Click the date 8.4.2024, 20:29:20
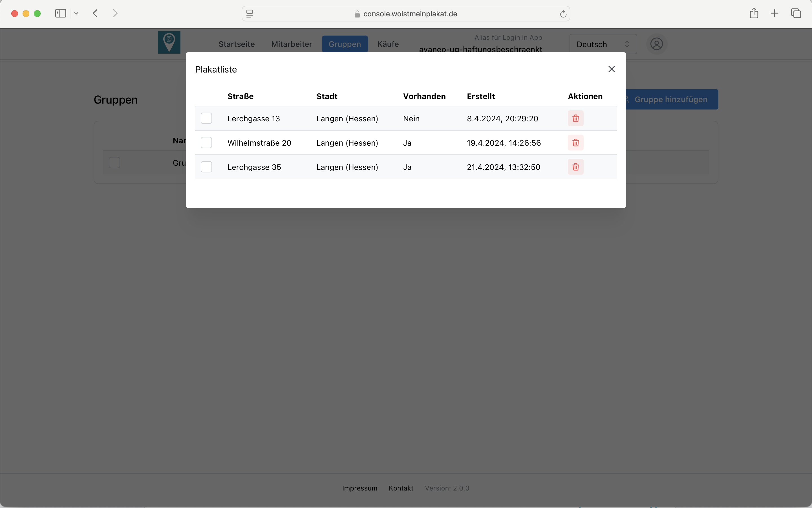This screenshot has height=508, width=812. pos(503,119)
